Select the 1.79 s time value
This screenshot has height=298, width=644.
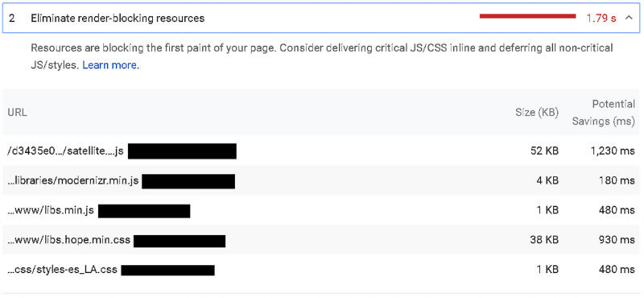click(601, 19)
